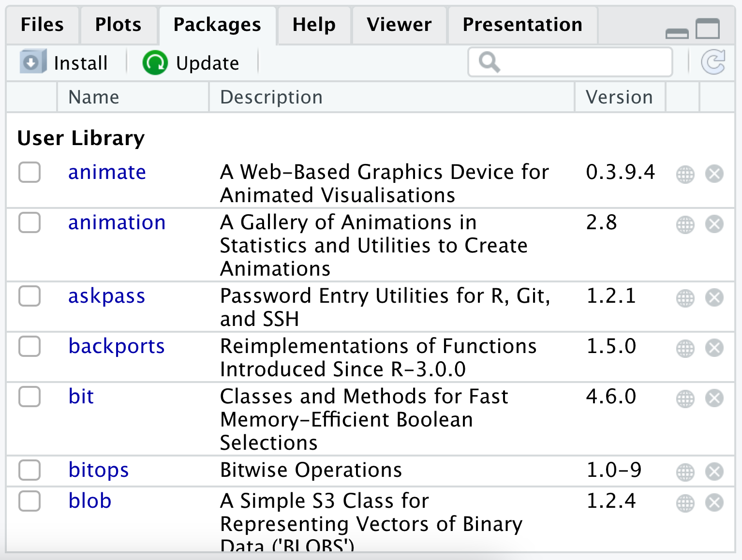Open the animation package documentation link
The image size is (742, 560).
click(x=117, y=223)
